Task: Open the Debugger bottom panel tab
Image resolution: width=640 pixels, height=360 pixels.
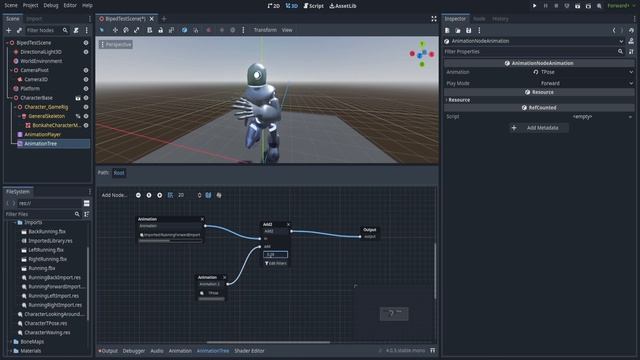Action: tap(134, 351)
